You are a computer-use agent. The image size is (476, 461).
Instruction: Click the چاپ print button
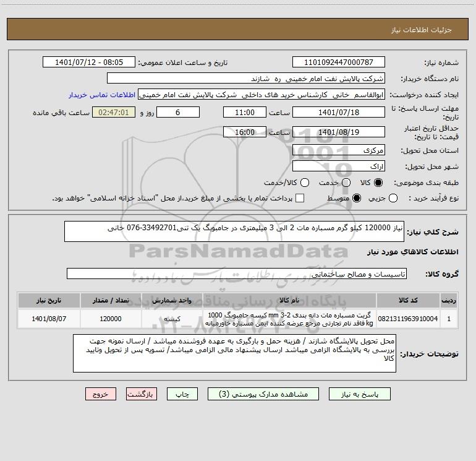click(182, 394)
